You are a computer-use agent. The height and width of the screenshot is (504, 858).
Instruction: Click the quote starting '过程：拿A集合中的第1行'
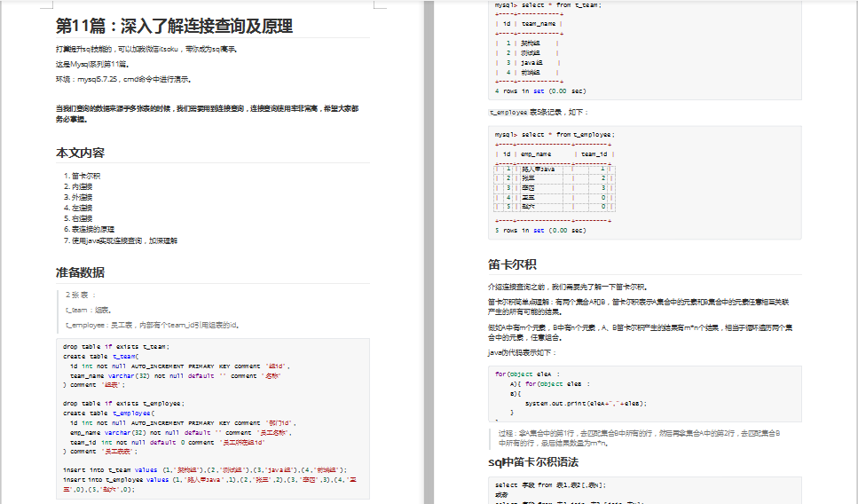pyautogui.click(x=639, y=438)
